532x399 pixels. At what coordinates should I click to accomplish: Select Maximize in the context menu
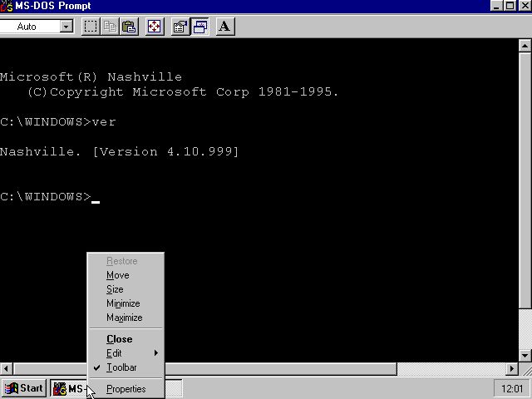pos(126,318)
